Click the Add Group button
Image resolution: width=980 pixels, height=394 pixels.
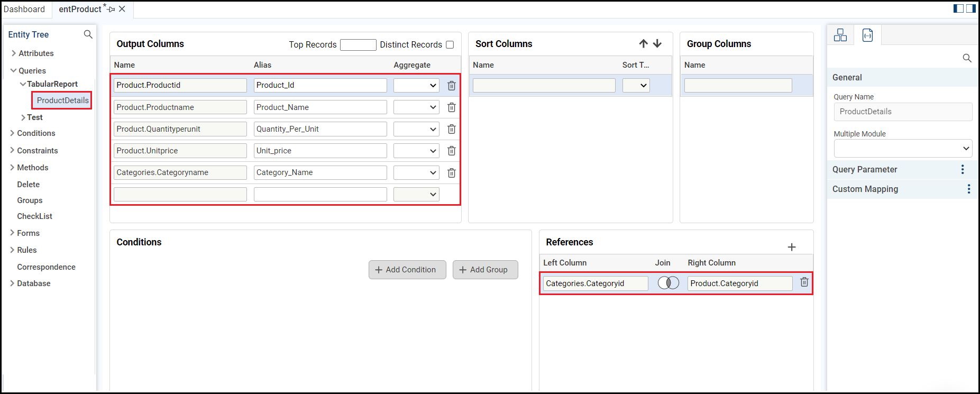(x=485, y=270)
